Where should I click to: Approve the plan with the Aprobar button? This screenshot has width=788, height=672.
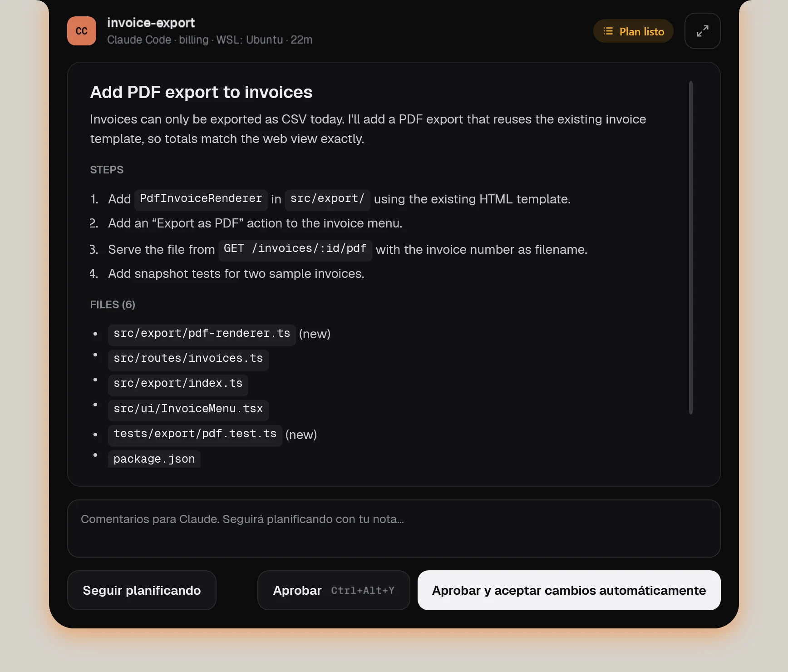click(334, 590)
